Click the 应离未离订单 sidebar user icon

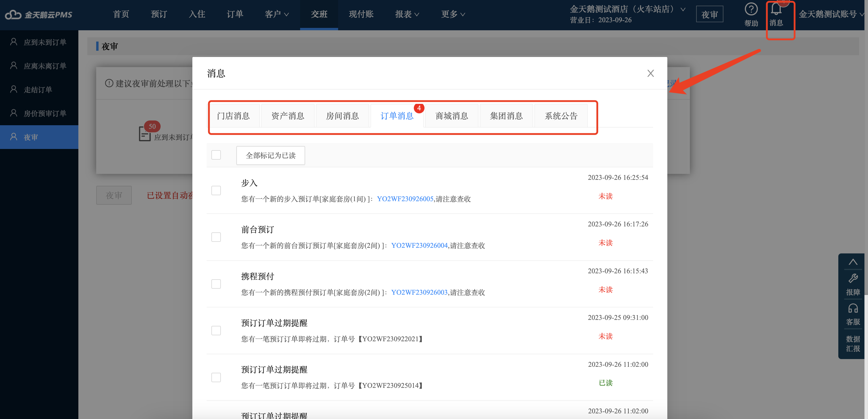click(14, 66)
